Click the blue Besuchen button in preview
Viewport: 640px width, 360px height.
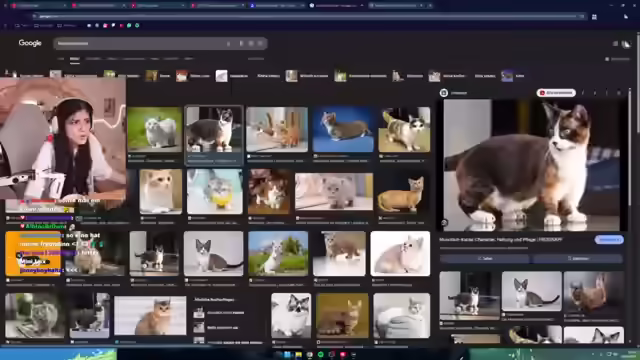(609, 240)
